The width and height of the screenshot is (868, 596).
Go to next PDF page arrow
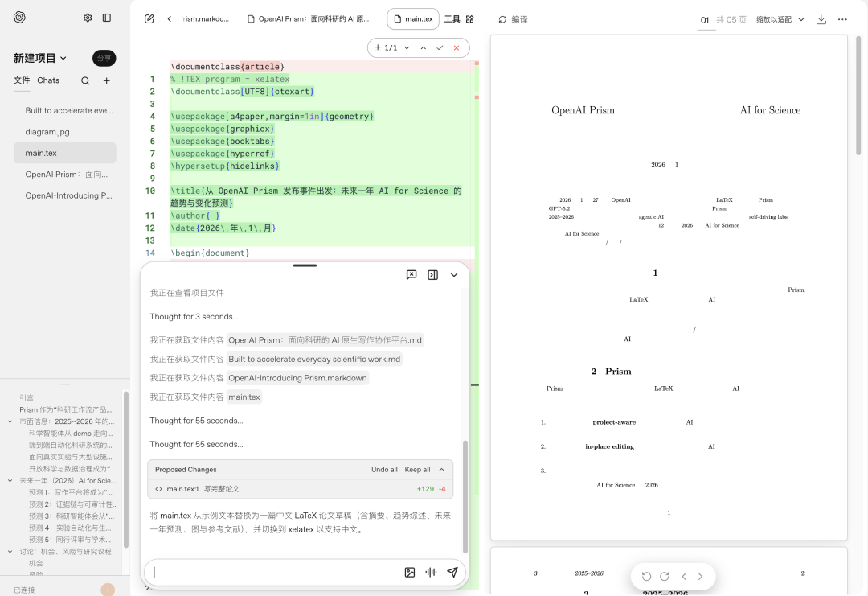(700, 577)
